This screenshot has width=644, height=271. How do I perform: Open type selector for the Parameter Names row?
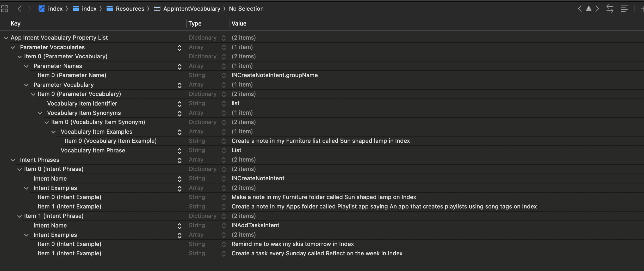point(224,66)
